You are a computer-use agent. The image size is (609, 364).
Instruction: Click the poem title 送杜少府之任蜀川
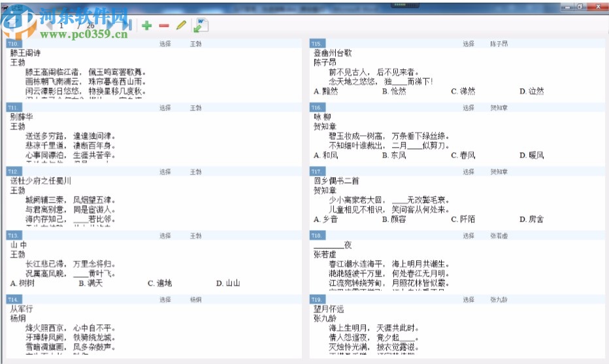(x=41, y=180)
